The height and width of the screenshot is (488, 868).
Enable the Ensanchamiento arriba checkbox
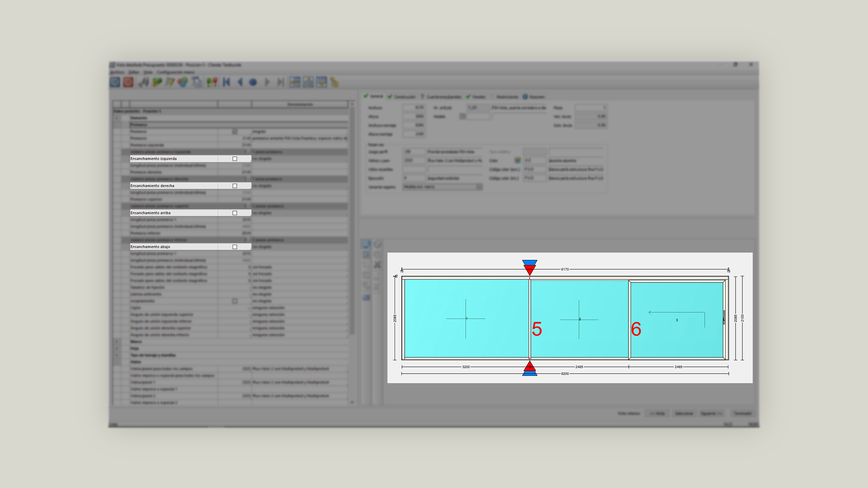click(x=235, y=213)
